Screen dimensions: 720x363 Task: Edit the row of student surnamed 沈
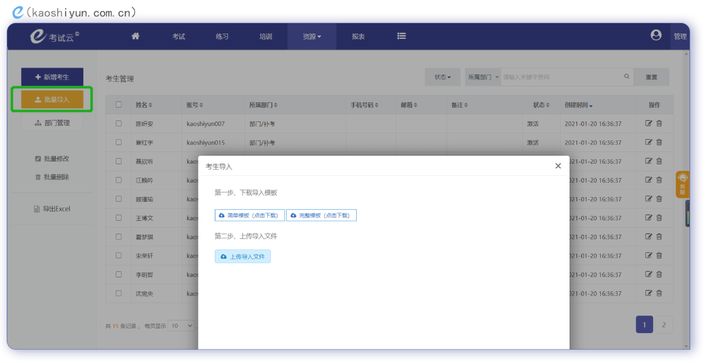(x=648, y=293)
